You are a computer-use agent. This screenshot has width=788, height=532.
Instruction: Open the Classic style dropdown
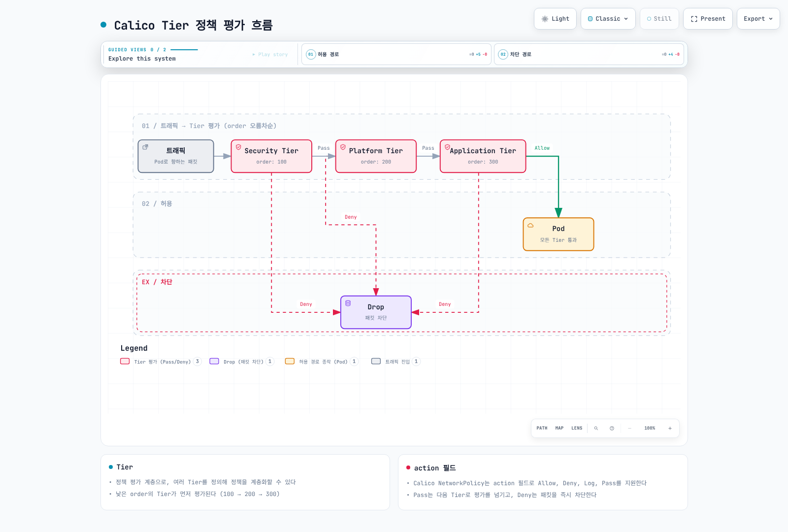pos(608,19)
